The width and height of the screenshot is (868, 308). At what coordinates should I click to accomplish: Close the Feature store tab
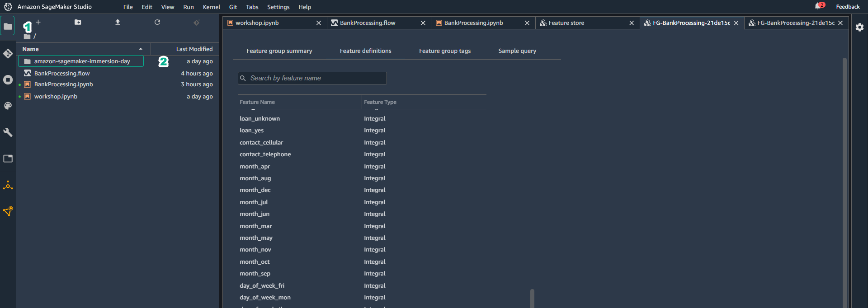point(632,23)
